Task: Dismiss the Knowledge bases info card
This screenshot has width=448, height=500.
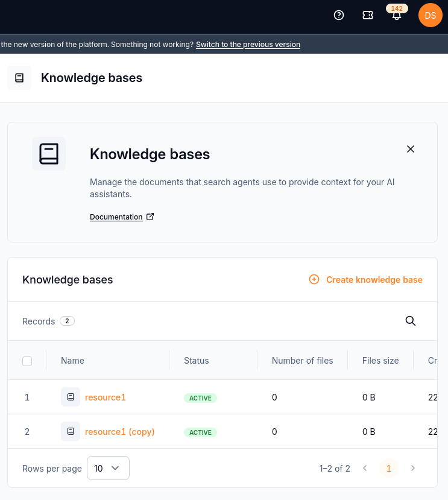Action: click(411, 149)
